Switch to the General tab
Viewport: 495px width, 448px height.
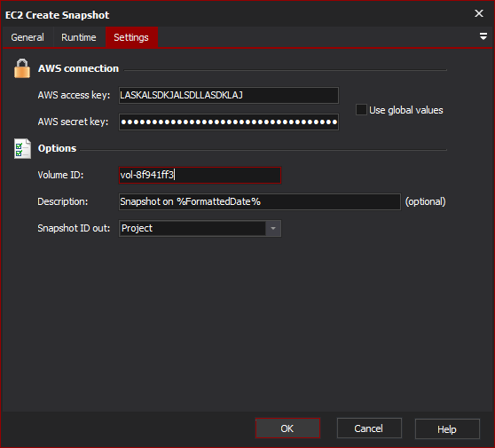(27, 37)
